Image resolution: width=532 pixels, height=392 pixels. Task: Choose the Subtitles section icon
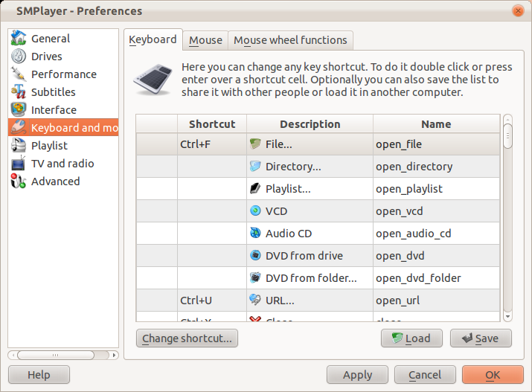click(19, 92)
